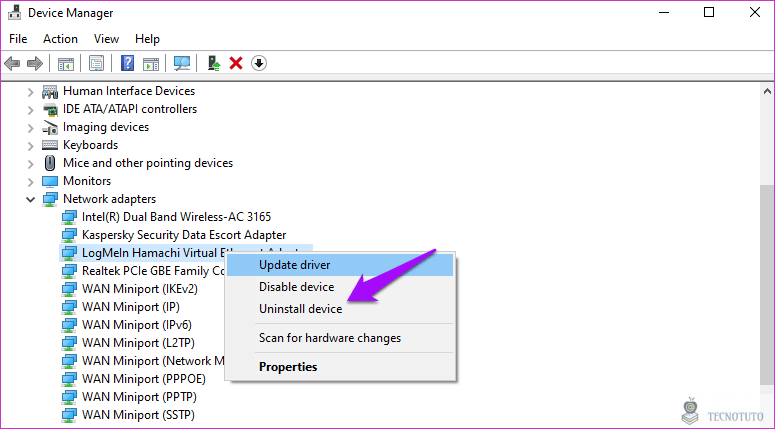Click LogMeIn Hamachi adapter icon
The width and height of the screenshot is (775, 429).
(69, 253)
